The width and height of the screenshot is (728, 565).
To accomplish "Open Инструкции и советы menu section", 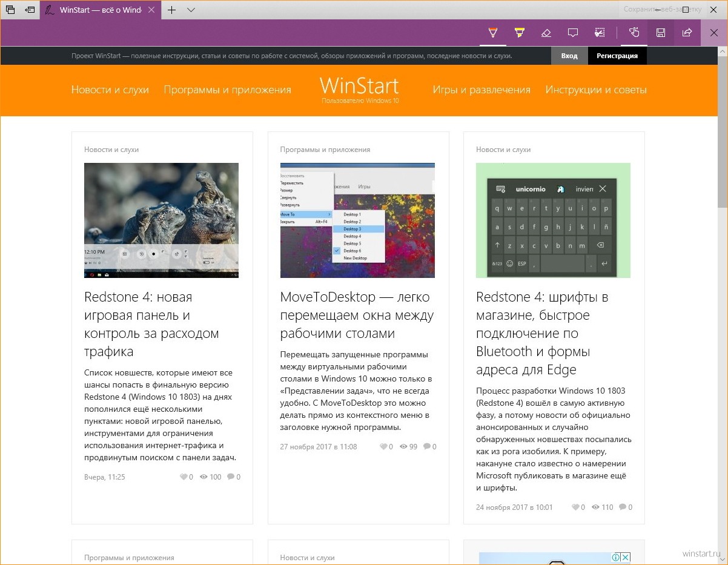I will (x=596, y=90).
